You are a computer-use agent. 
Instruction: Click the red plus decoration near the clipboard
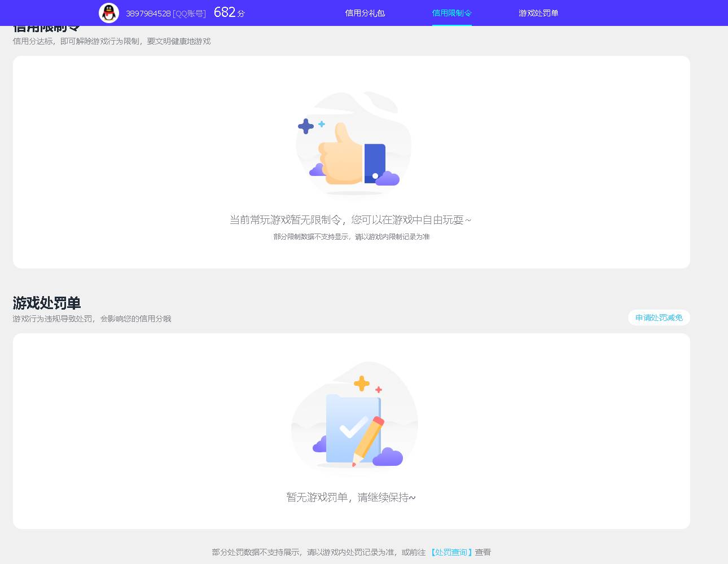(x=378, y=389)
